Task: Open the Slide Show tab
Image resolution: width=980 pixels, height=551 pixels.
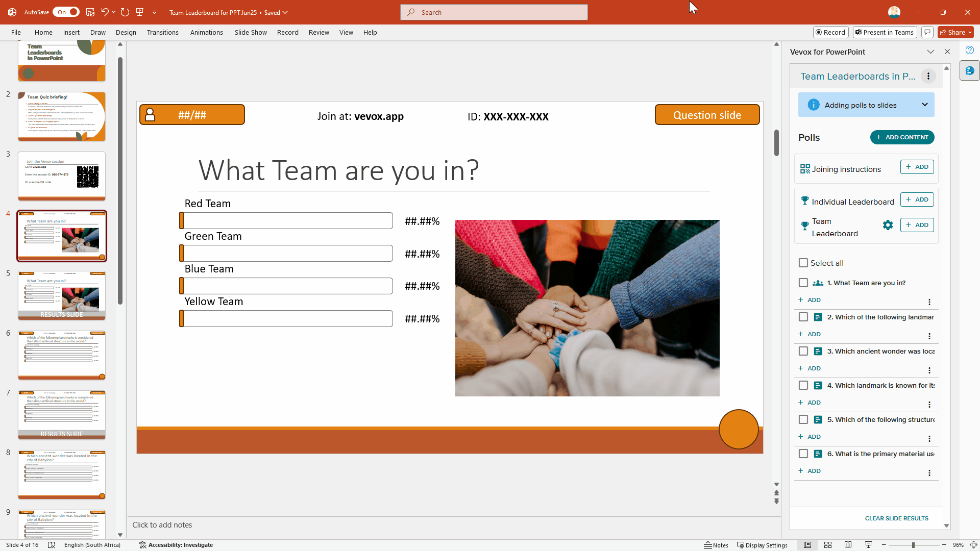Action: pyautogui.click(x=251, y=32)
